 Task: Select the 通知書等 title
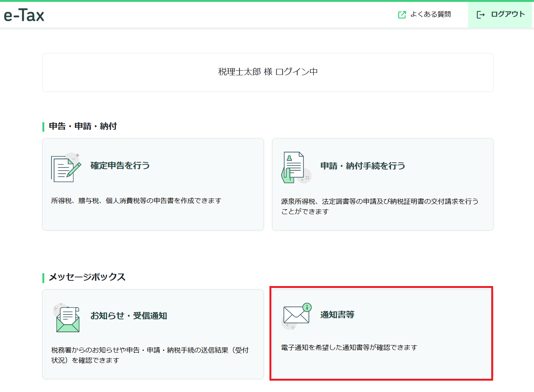pyautogui.click(x=337, y=314)
